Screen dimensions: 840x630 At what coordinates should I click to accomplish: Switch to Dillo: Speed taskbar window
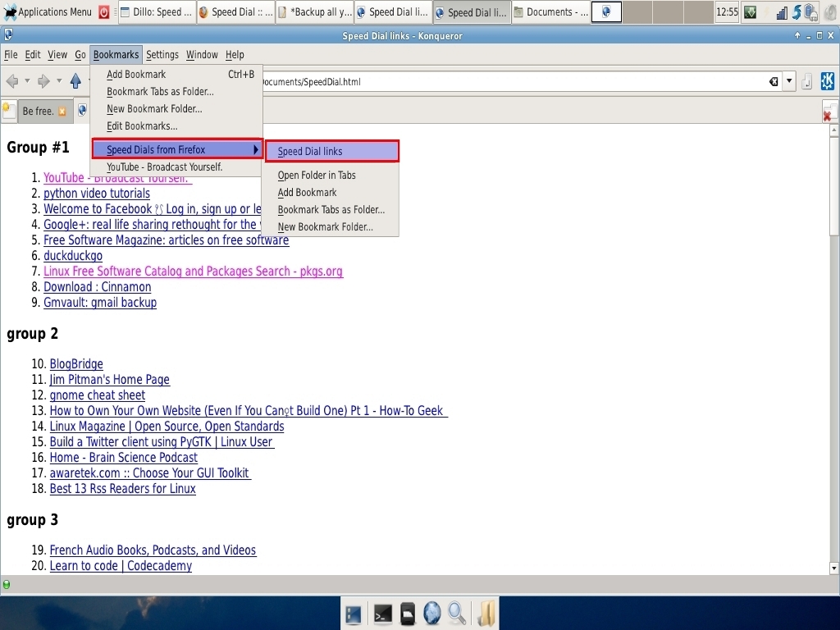point(156,12)
